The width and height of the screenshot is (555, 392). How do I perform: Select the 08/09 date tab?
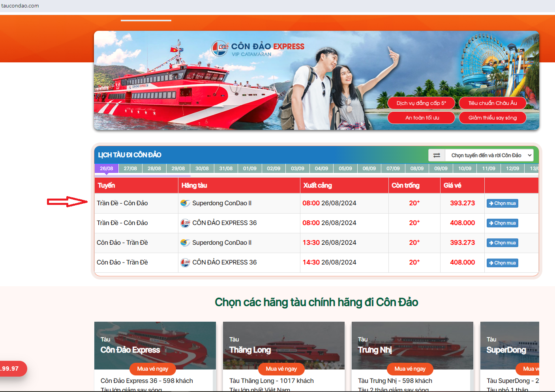tap(417, 169)
